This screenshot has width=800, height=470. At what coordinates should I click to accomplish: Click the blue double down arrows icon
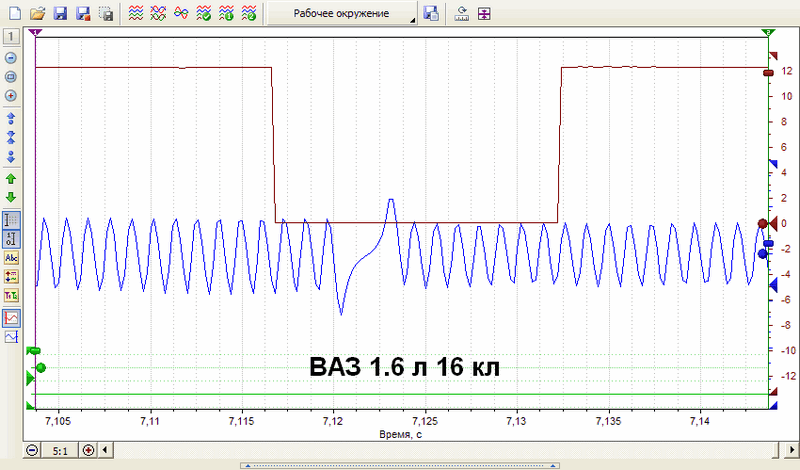point(11,156)
